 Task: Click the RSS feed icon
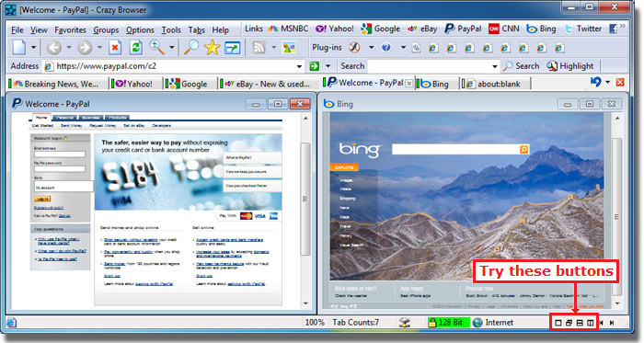click(x=259, y=48)
